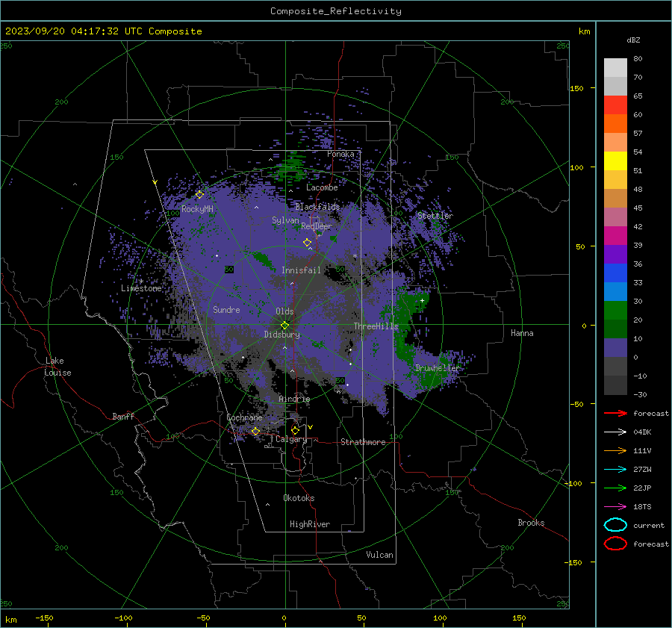Click the -150 tick on bottom axis

pos(44,618)
